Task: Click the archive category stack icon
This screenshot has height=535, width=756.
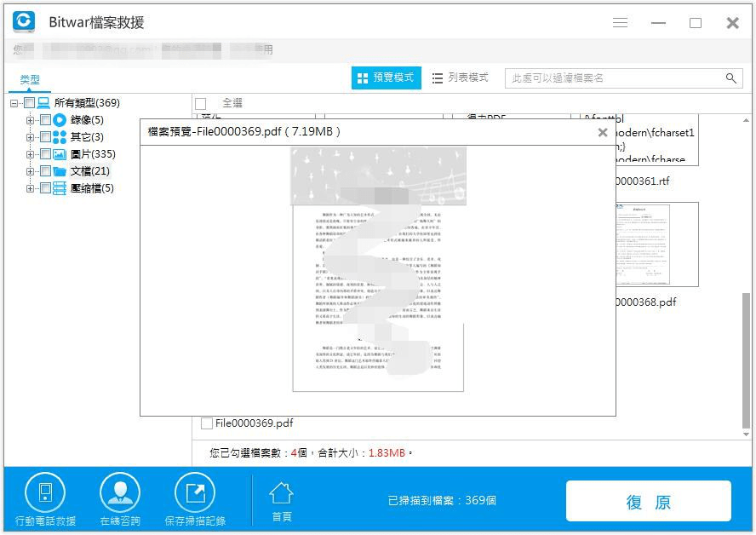Action: 60,188
